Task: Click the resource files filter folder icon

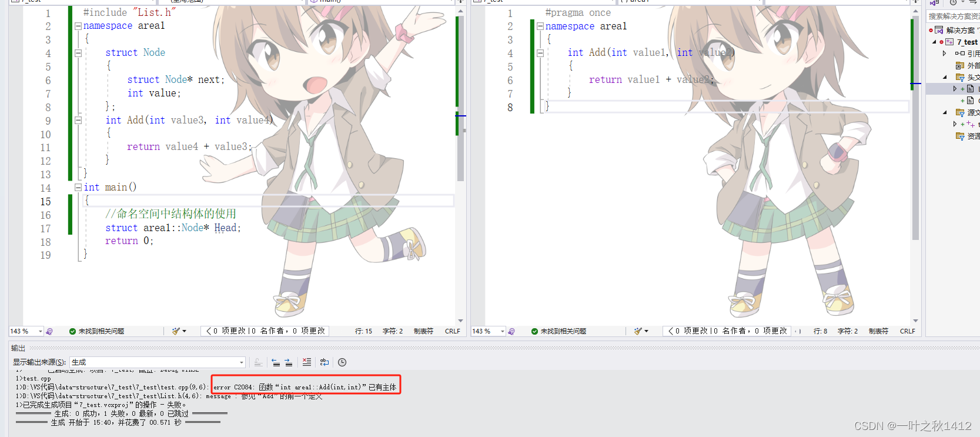Action: point(959,136)
